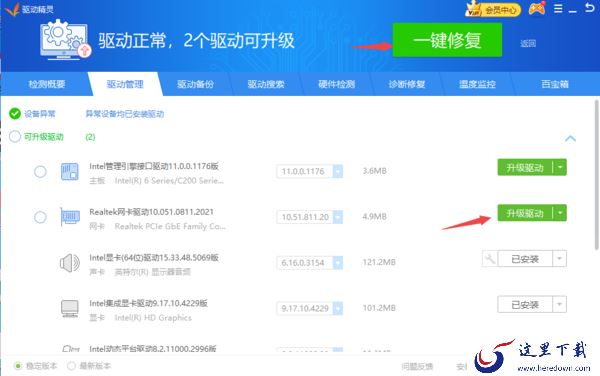The height and width of the screenshot is (376, 600).
Task: Expand arrow beside Intel集成显卡 已安装 button
Action: click(x=559, y=304)
